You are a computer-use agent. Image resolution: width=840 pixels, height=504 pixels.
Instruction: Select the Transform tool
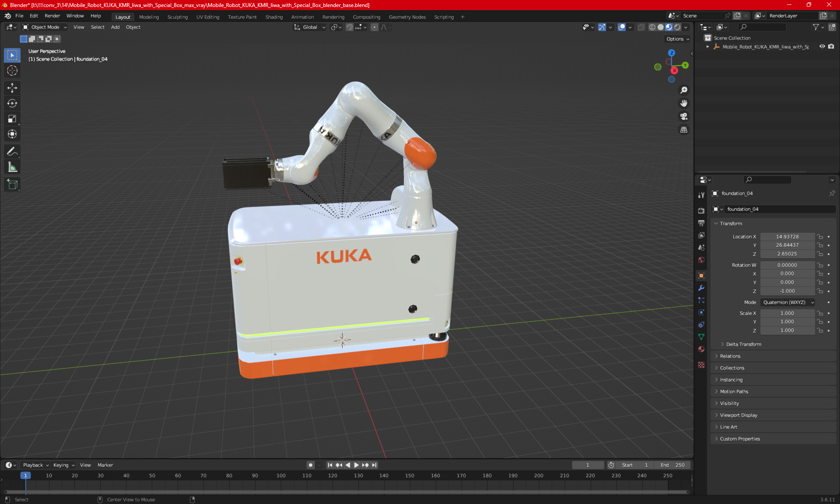click(x=12, y=134)
